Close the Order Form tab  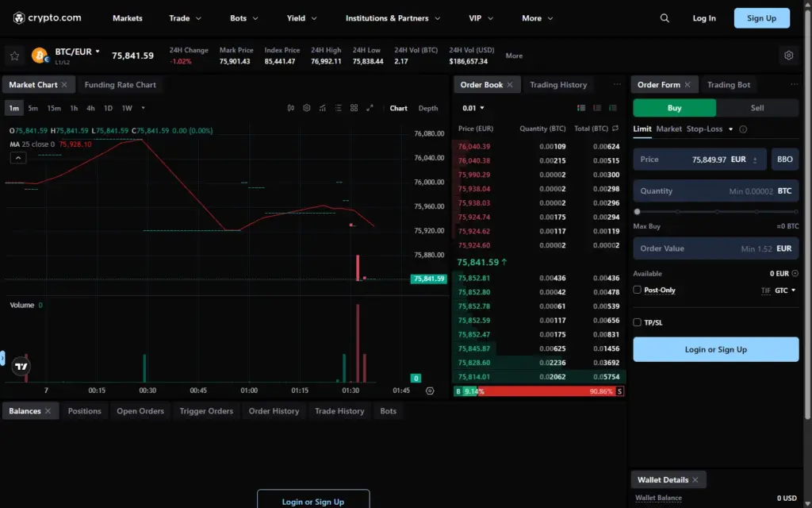point(688,84)
